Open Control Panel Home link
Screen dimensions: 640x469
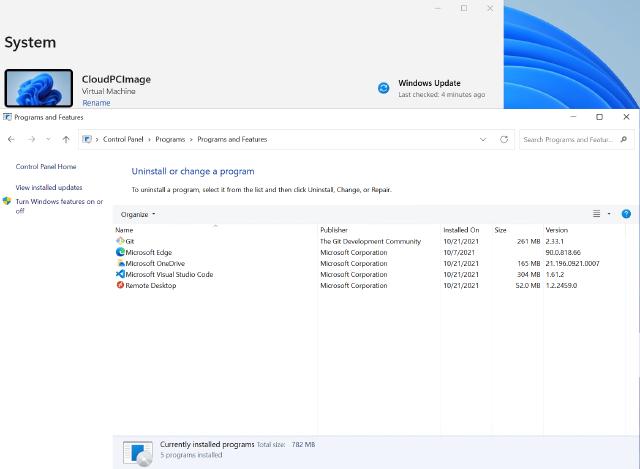[x=46, y=166]
